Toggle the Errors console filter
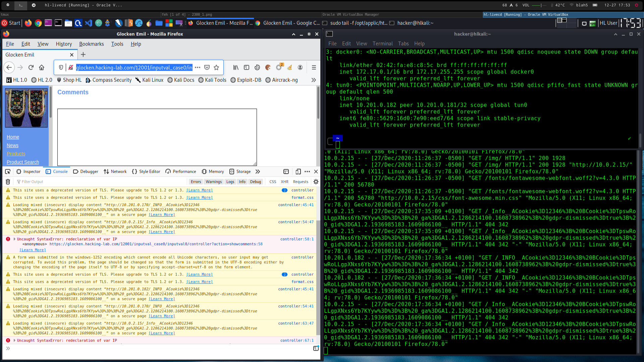The height and width of the screenshot is (362, 644). pyautogui.click(x=196, y=182)
